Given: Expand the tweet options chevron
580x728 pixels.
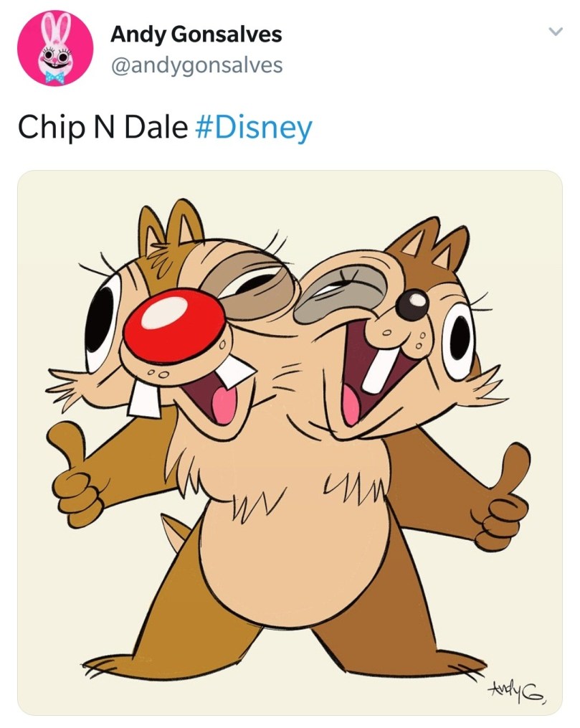Looking at the screenshot, I should 554,32.
